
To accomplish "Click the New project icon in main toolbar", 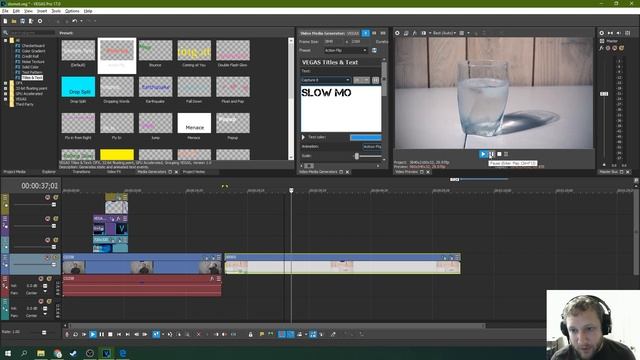I will coord(5,21).
